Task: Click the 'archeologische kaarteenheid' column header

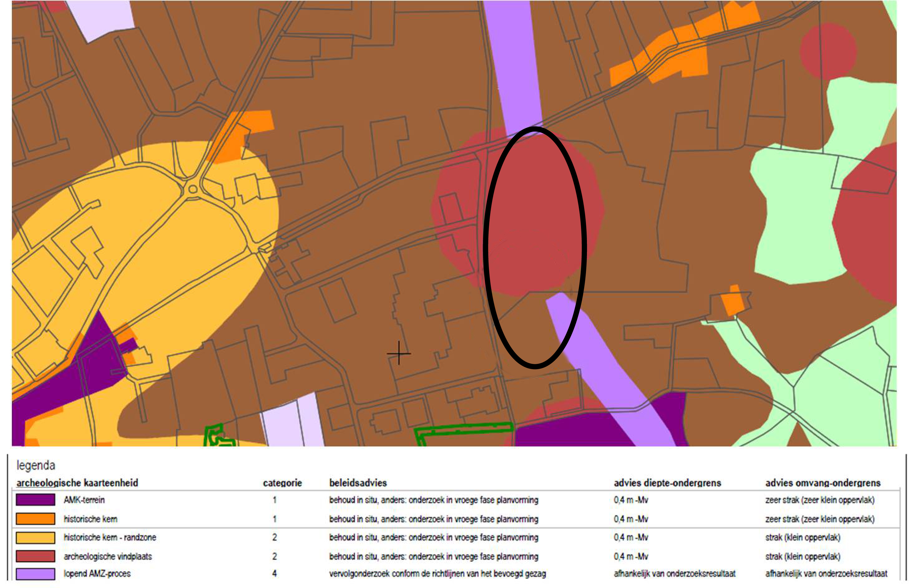Action: [77, 483]
